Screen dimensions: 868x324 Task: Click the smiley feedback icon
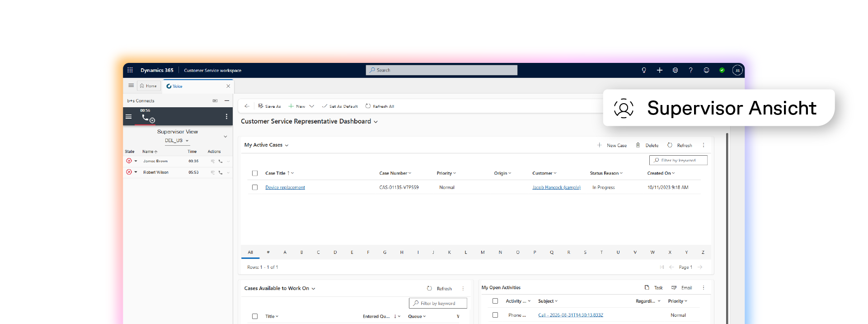click(706, 70)
